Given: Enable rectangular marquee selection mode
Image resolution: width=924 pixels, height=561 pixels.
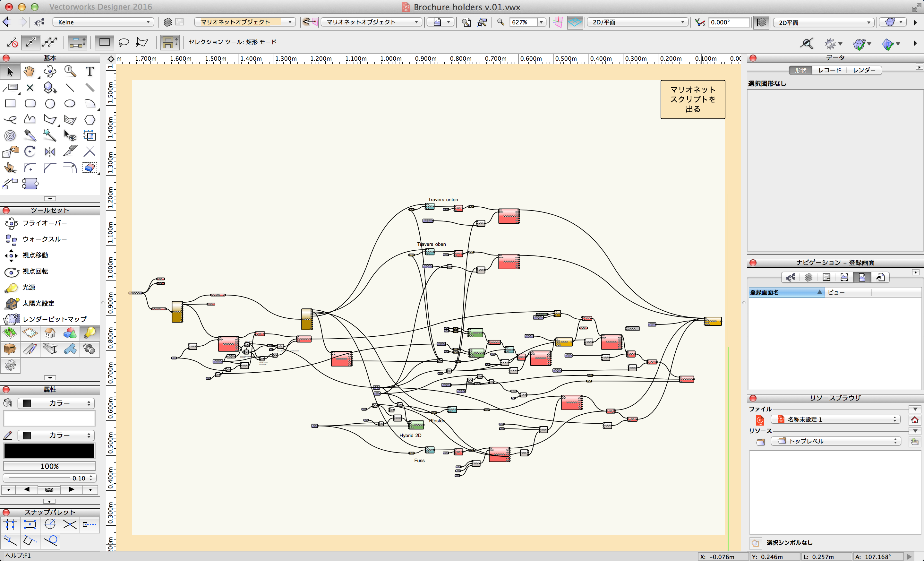Looking at the screenshot, I should (x=104, y=42).
